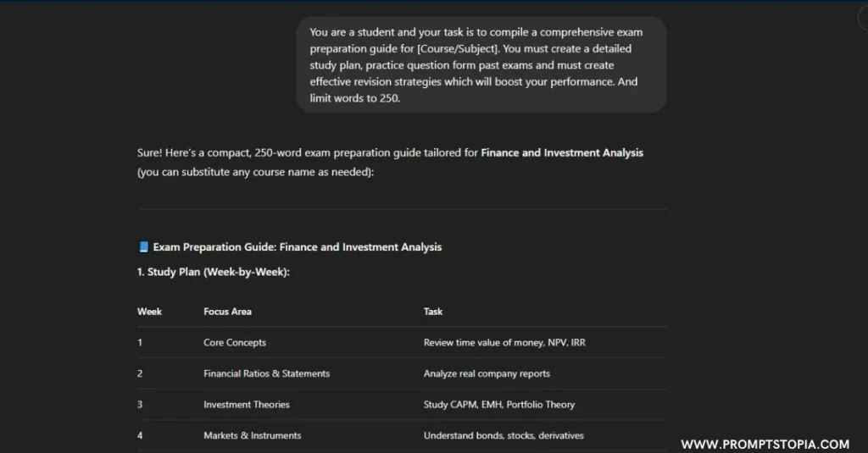
Task: Select the 'Markets & Instruments' table cell
Action: tap(253, 435)
